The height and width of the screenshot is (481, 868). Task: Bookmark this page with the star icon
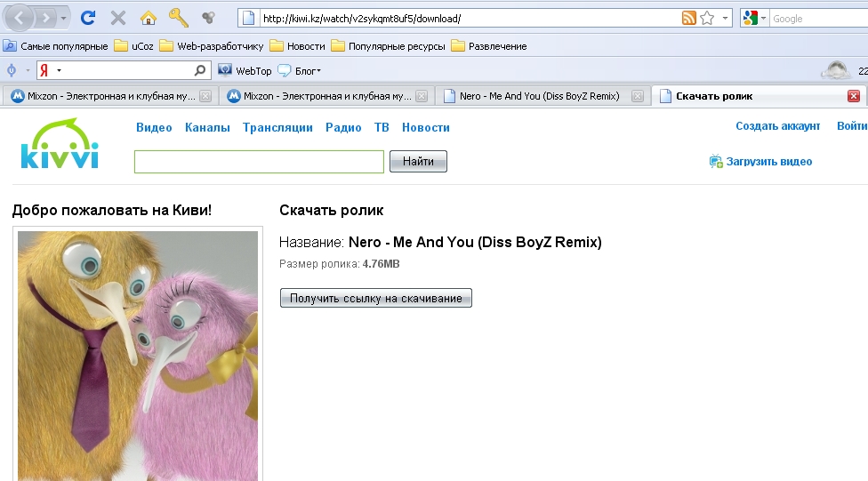coord(707,19)
